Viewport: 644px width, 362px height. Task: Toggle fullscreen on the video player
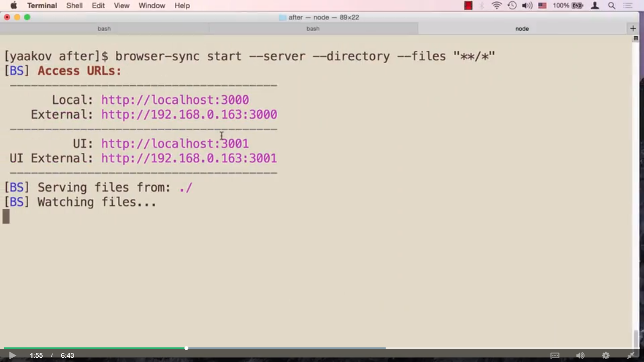click(630, 355)
